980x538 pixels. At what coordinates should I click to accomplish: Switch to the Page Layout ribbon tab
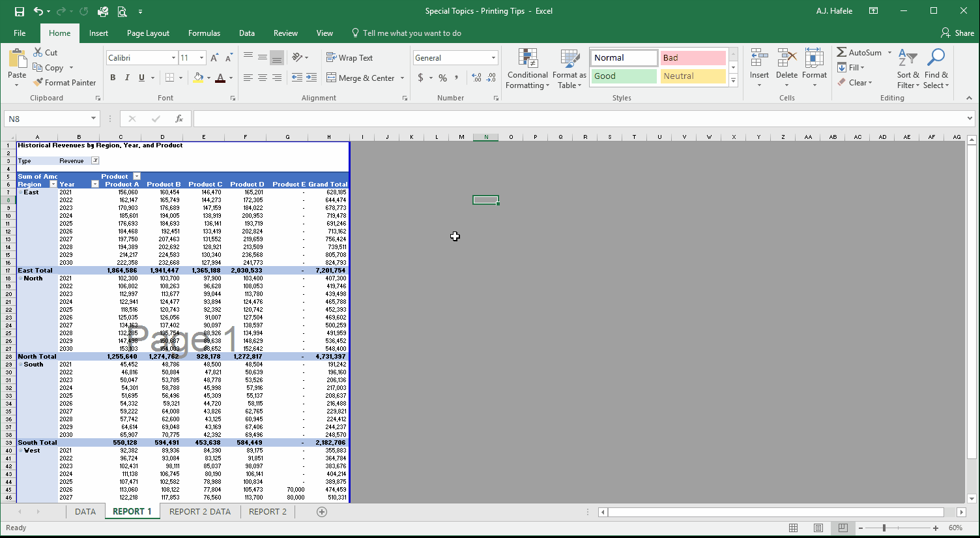point(148,33)
